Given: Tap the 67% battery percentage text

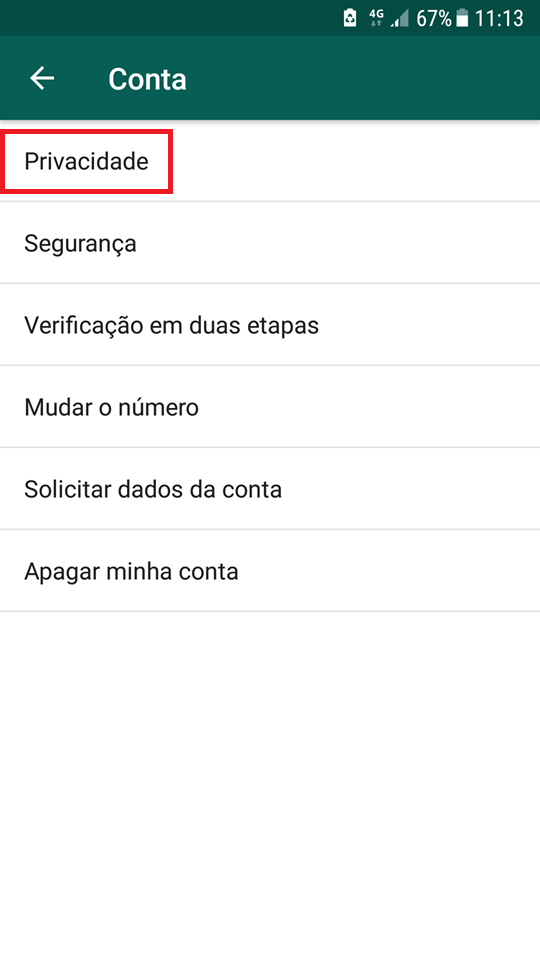Looking at the screenshot, I should [434, 19].
